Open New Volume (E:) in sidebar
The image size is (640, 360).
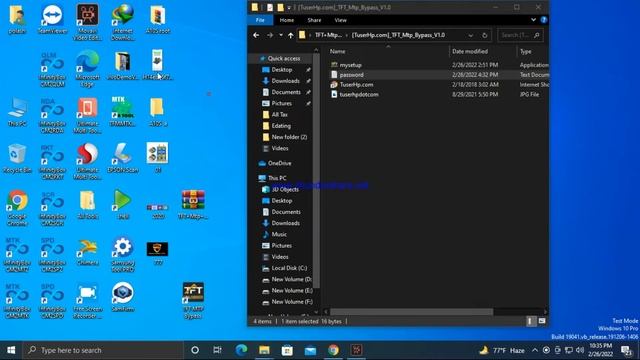point(292,291)
